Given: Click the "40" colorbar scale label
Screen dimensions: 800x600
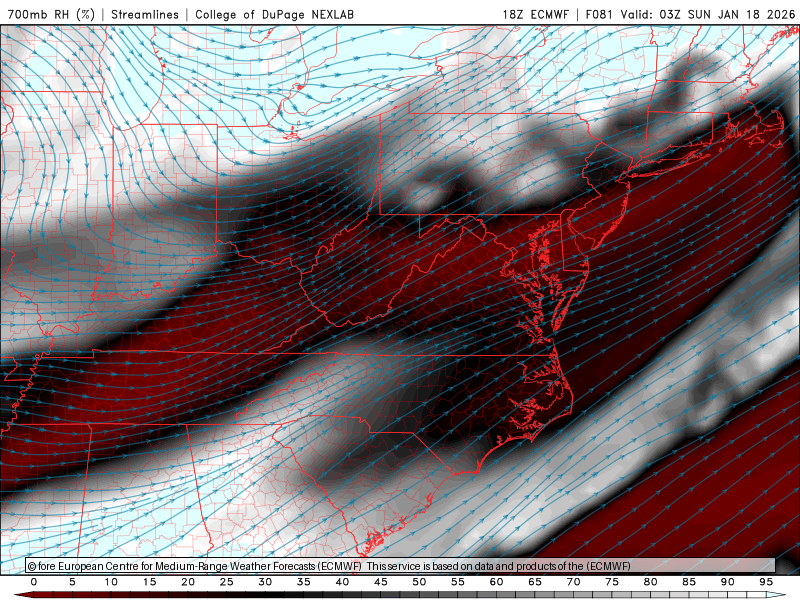Looking at the screenshot, I should (x=342, y=582).
